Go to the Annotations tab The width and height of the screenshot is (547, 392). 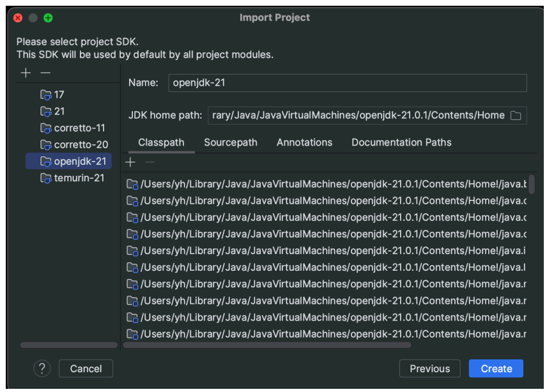[304, 142]
